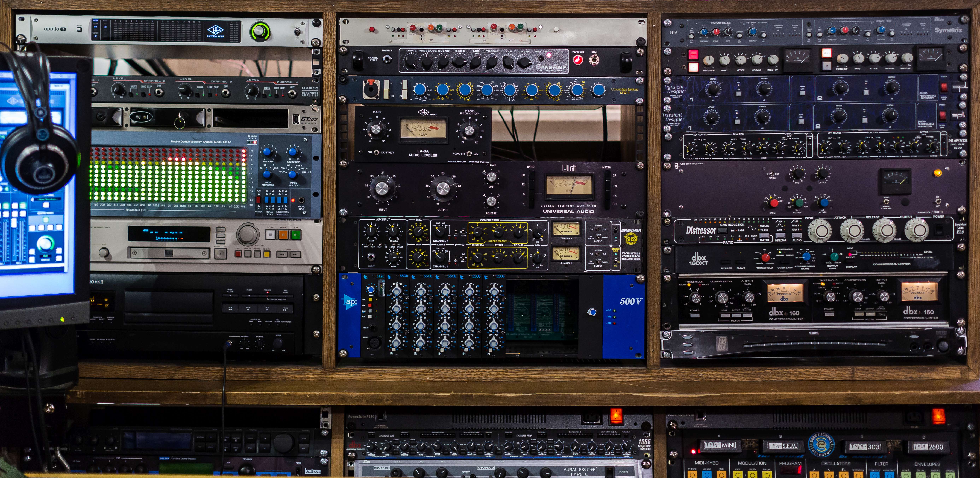The height and width of the screenshot is (478, 980).
Task: Click the Micro Input jack on the analyzer
Action: click(301, 200)
